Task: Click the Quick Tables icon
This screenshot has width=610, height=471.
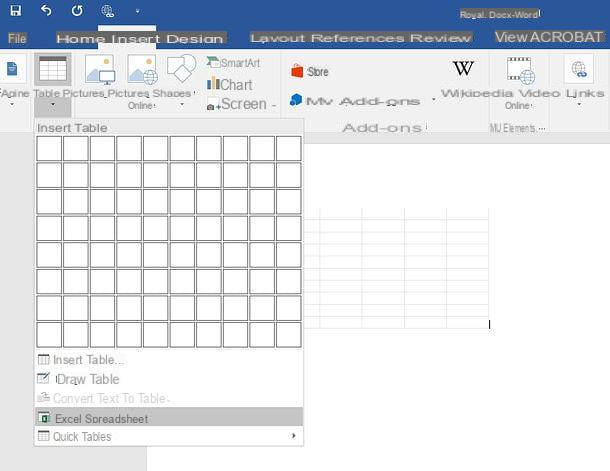Action: click(44, 436)
